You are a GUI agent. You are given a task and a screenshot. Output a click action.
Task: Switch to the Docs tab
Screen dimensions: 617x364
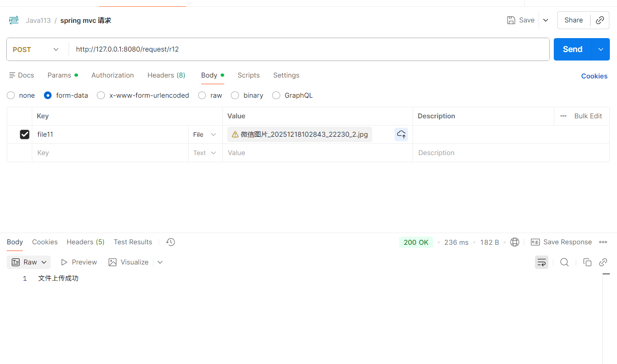[x=22, y=75]
